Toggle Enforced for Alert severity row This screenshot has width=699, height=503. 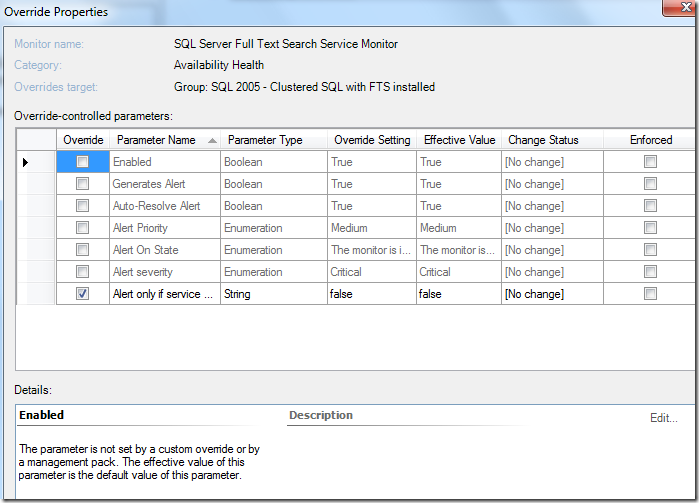[650, 272]
